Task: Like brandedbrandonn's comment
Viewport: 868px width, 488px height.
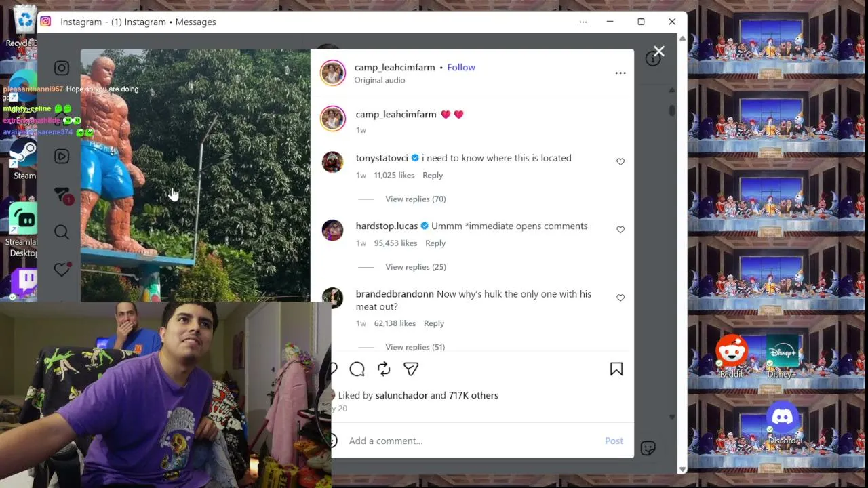Action: click(620, 298)
